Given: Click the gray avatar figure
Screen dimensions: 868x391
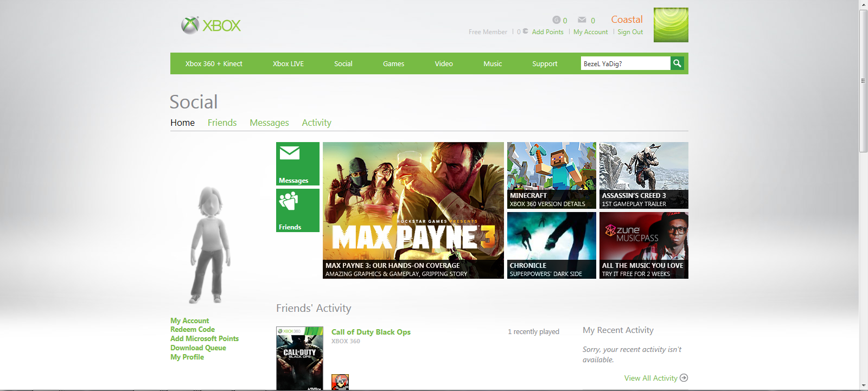Looking at the screenshot, I should click(x=210, y=245).
